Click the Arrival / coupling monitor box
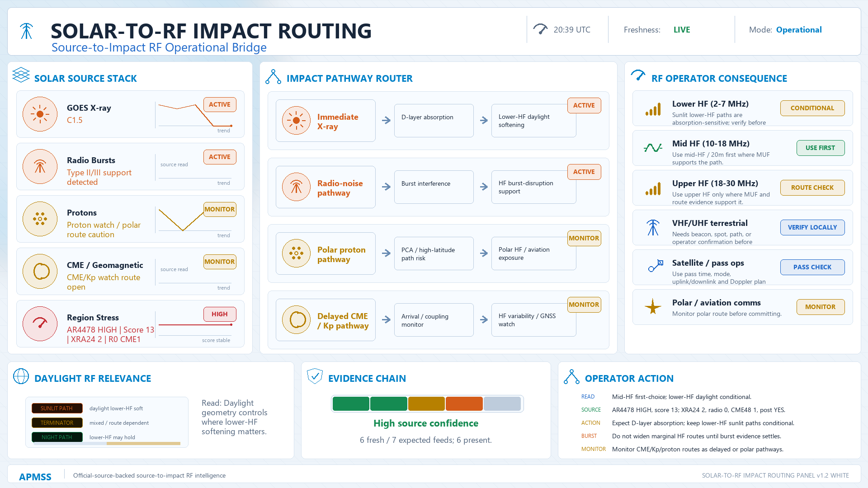This screenshot has width=868, height=488. 434,320
